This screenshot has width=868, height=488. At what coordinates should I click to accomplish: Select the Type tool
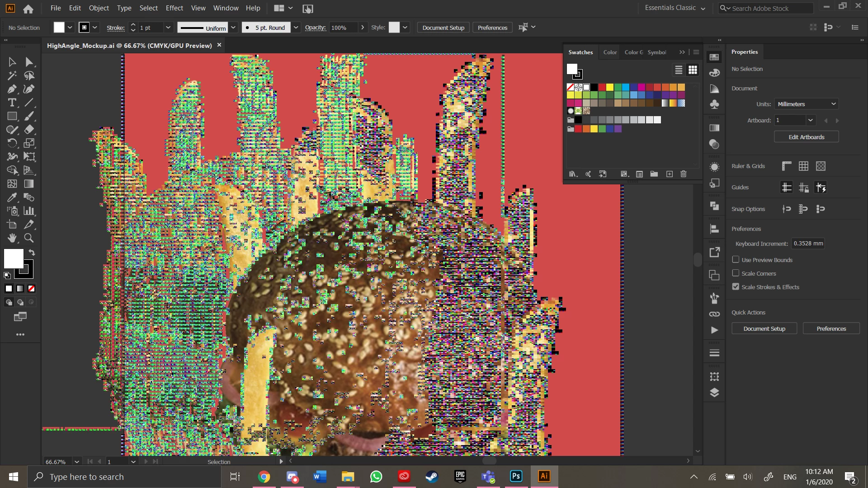pyautogui.click(x=12, y=103)
